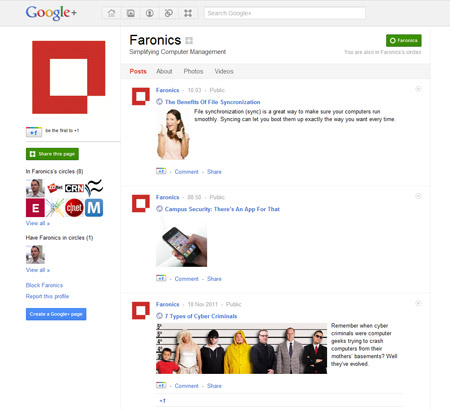Viewport: 450px width, 410px height.
Task: Click View all under Faronics's circles
Action: pyautogui.click(x=38, y=223)
